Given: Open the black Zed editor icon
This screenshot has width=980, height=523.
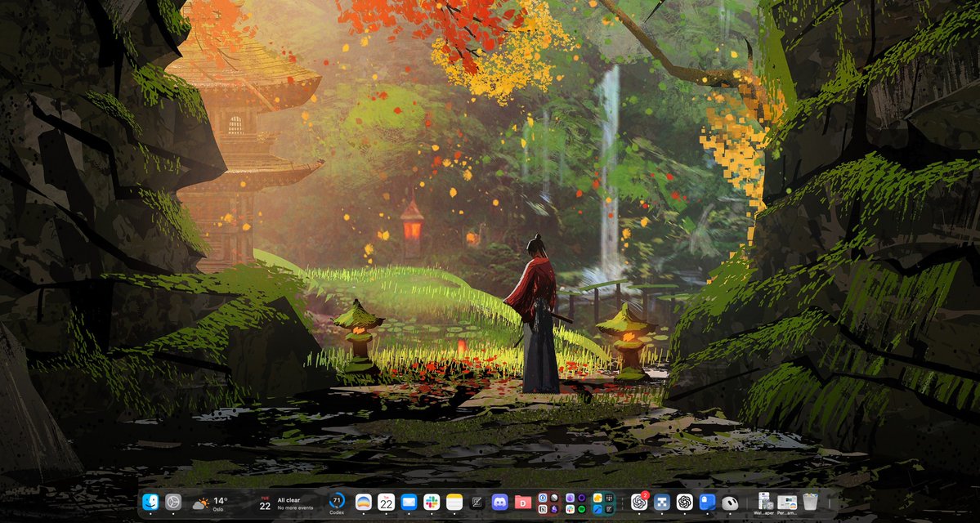Looking at the screenshot, I should pyautogui.click(x=477, y=502).
